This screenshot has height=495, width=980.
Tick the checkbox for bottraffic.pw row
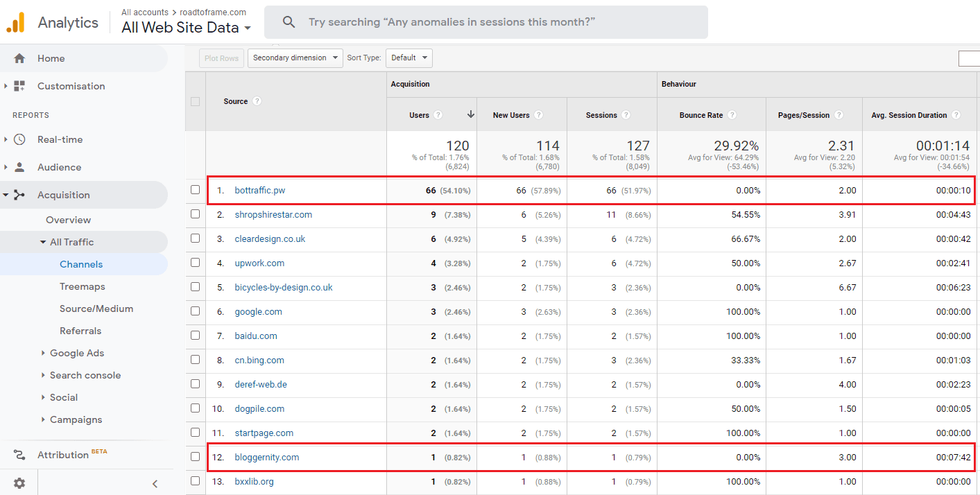[x=195, y=190]
